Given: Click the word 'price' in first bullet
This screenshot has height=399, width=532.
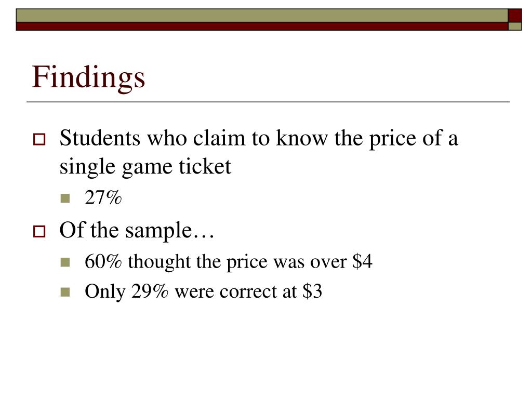Looking at the screenshot, I should (393, 139).
